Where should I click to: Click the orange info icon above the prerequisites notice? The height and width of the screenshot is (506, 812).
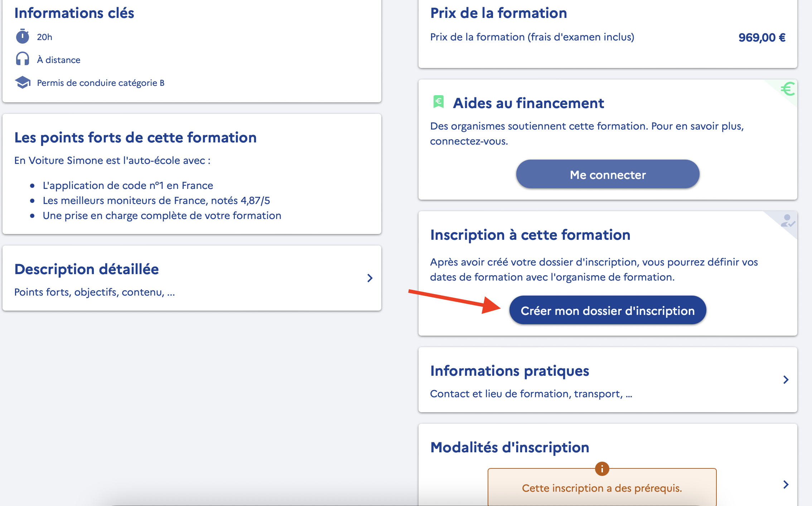(602, 468)
